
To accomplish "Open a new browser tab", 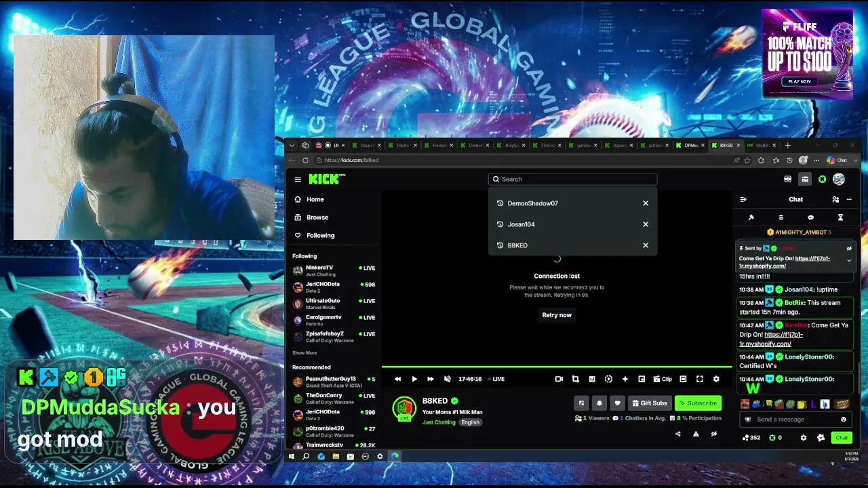I will pyautogui.click(x=787, y=145).
